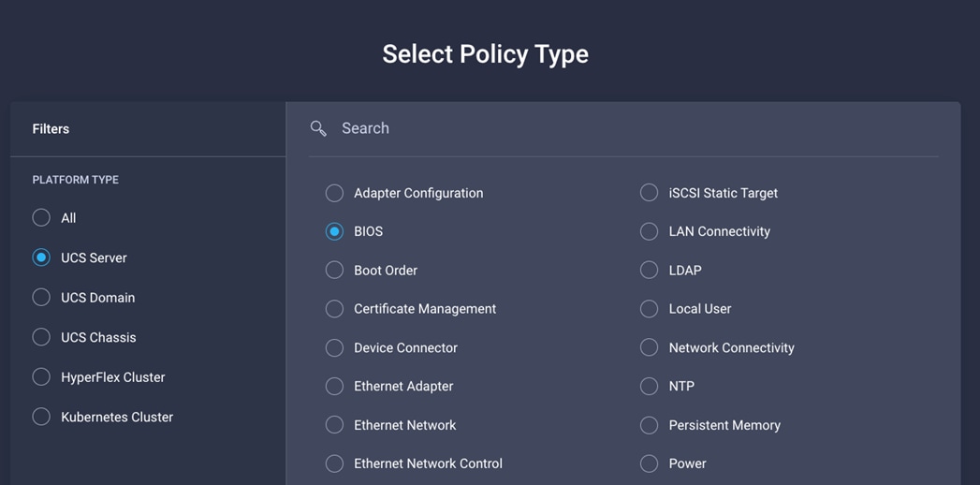Click the Filters panel heading
Viewport: 980px width, 485px height.
[x=51, y=129]
